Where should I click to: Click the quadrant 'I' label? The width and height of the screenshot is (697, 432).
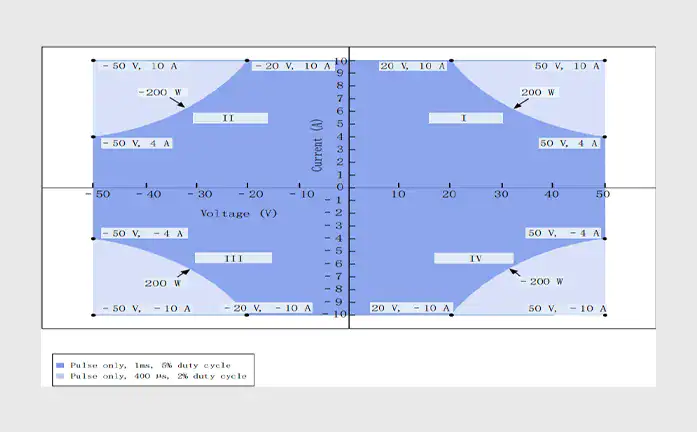tap(466, 118)
